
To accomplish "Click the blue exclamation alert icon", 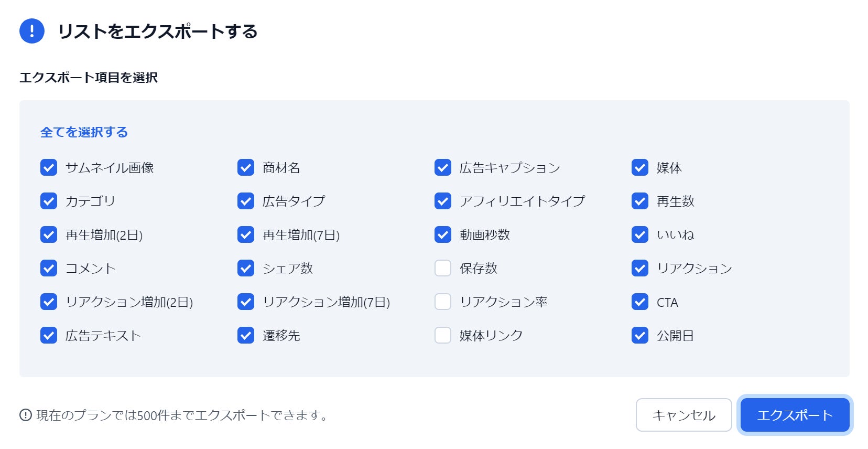I will pos(32,31).
